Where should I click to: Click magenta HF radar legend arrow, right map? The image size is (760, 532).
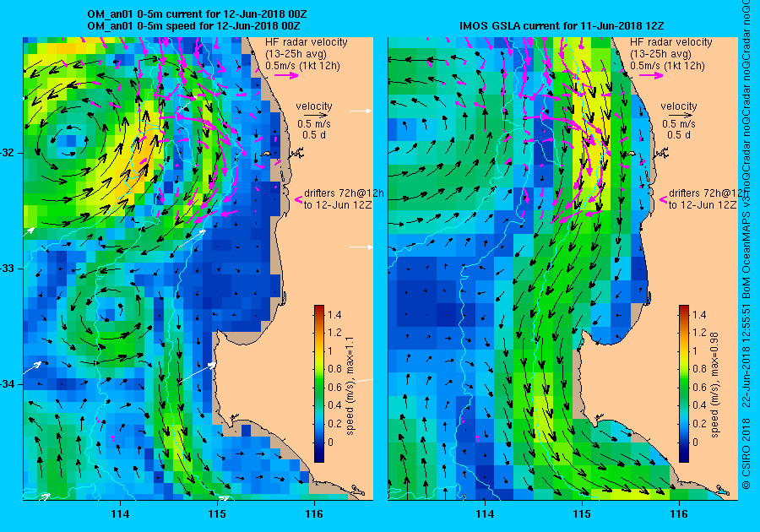click(652, 75)
